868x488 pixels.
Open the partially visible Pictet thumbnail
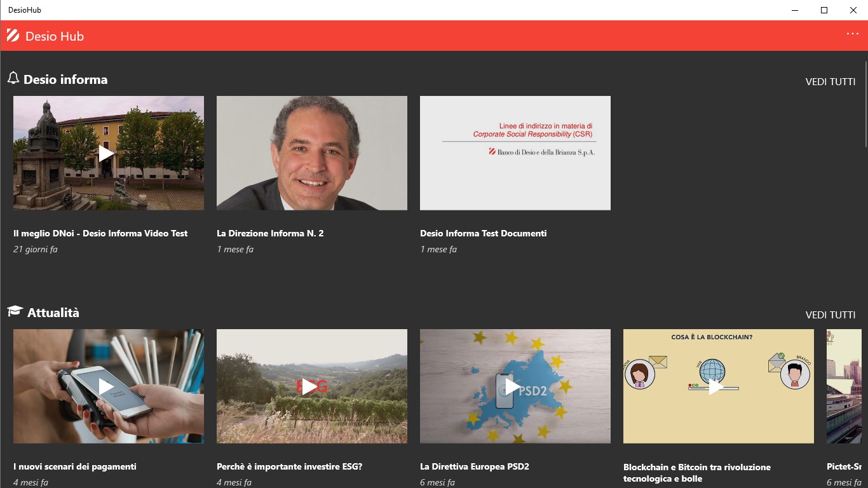pos(844,386)
